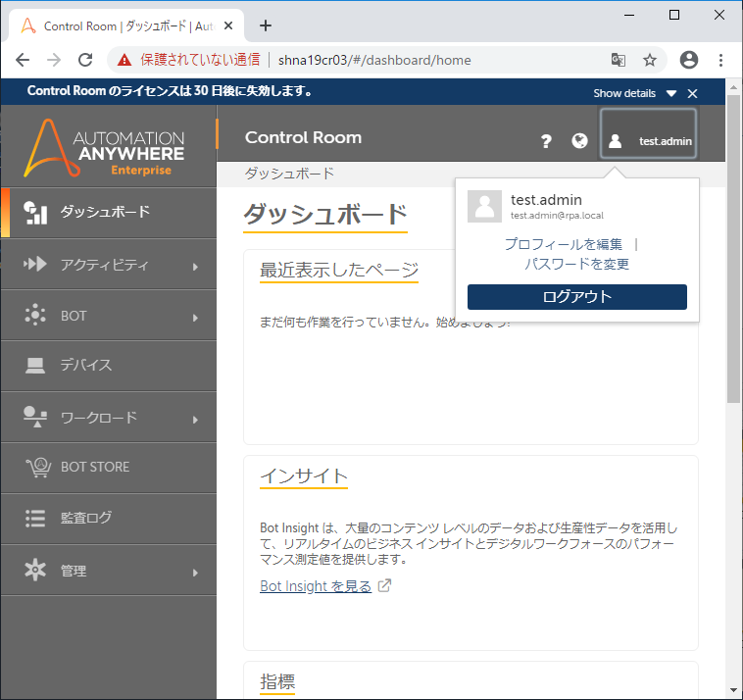Click the 指標 heading
The height and width of the screenshot is (700, 743).
277,682
